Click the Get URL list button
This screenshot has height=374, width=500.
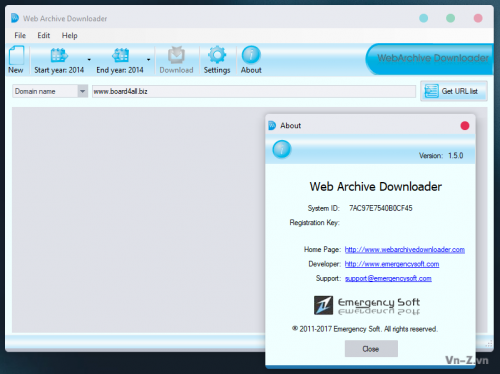[x=454, y=91]
